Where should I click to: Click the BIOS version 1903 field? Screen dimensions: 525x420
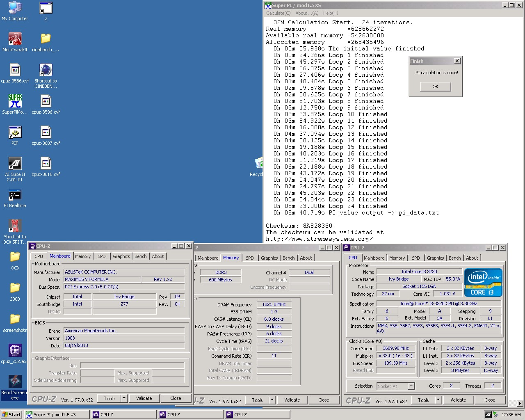(124, 338)
